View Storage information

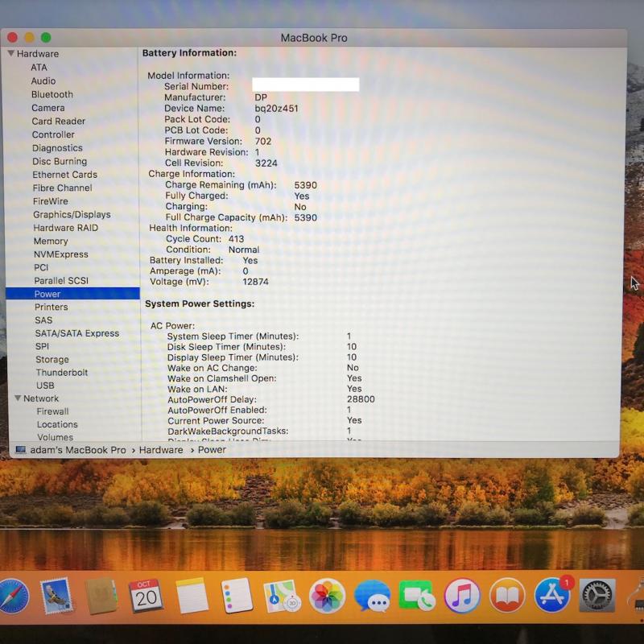pyautogui.click(x=52, y=359)
